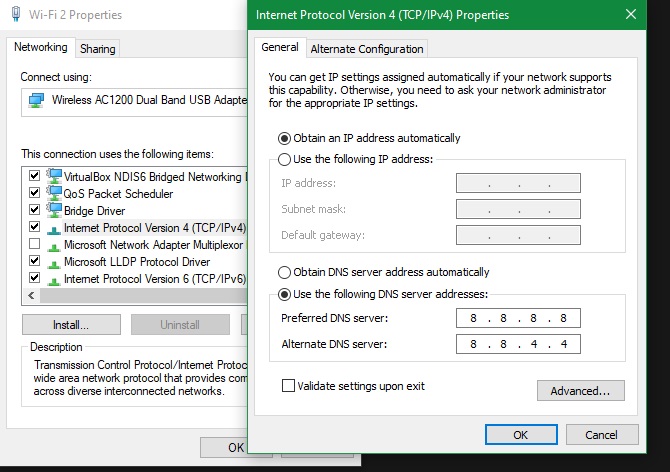Switch to the Alternate Configuration tab
This screenshot has width=670, height=472.
pyautogui.click(x=367, y=48)
